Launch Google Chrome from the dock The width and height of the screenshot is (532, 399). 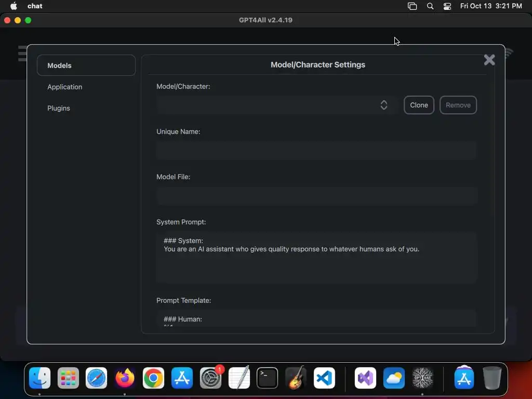tap(153, 378)
